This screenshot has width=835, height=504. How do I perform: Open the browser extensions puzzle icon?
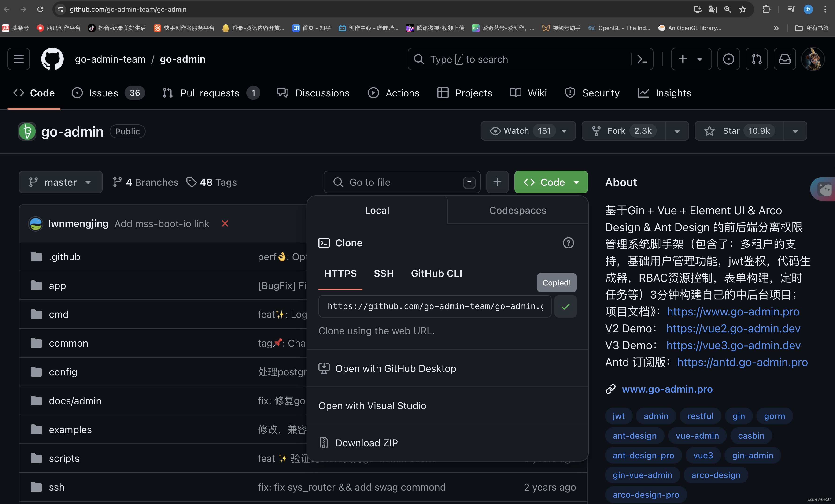(767, 9)
